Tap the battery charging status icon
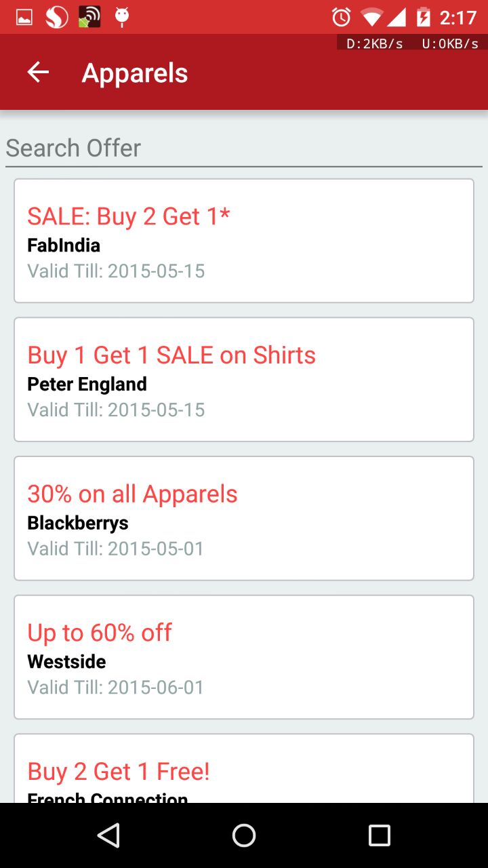 tap(424, 17)
